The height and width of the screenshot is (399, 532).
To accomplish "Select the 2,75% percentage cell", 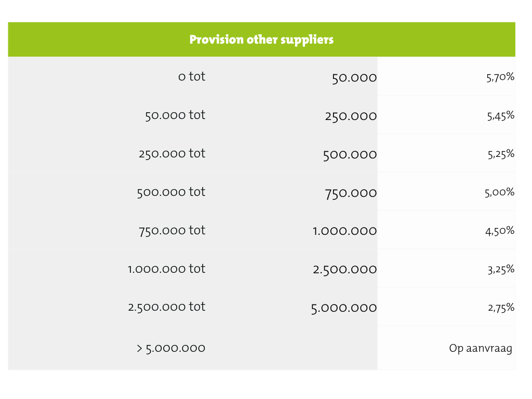I will click(x=500, y=308).
